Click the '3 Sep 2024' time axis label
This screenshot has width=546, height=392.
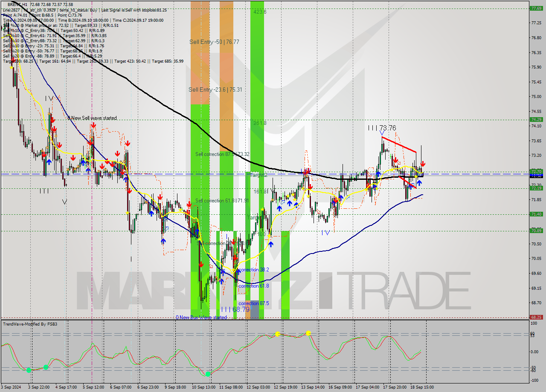click(x=12, y=387)
